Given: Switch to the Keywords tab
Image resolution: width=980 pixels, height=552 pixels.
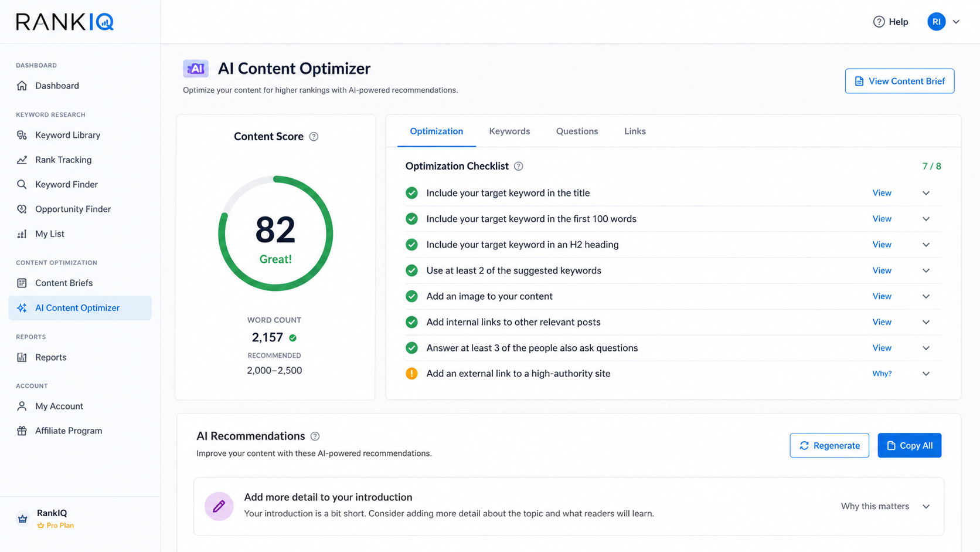Looking at the screenshot, I should pos(509,131).
